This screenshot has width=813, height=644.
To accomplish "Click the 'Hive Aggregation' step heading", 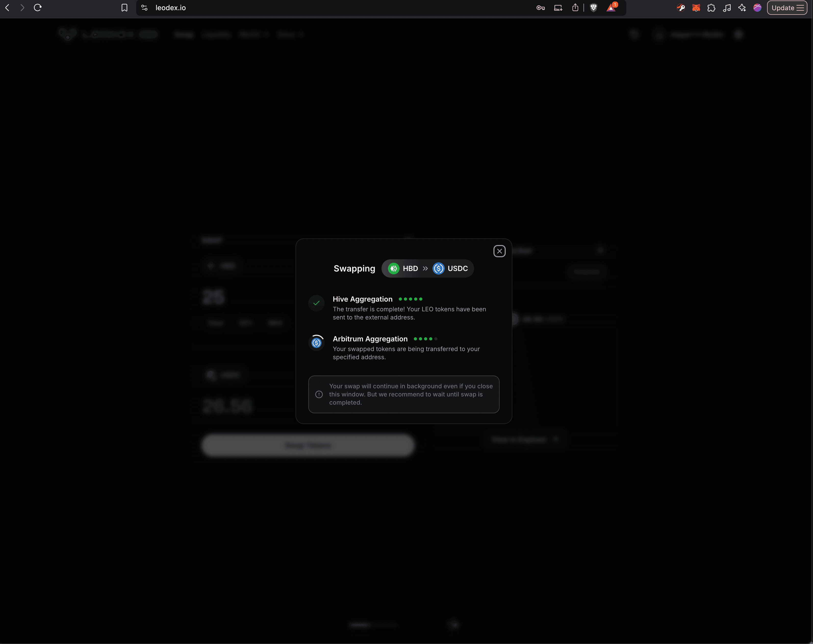I will (362, 299).
